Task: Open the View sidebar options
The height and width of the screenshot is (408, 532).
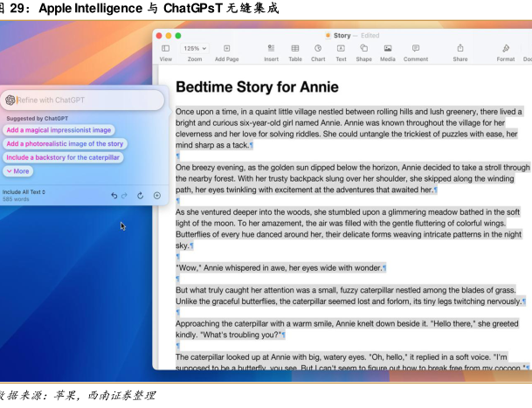Action: (x=165, y=49)
